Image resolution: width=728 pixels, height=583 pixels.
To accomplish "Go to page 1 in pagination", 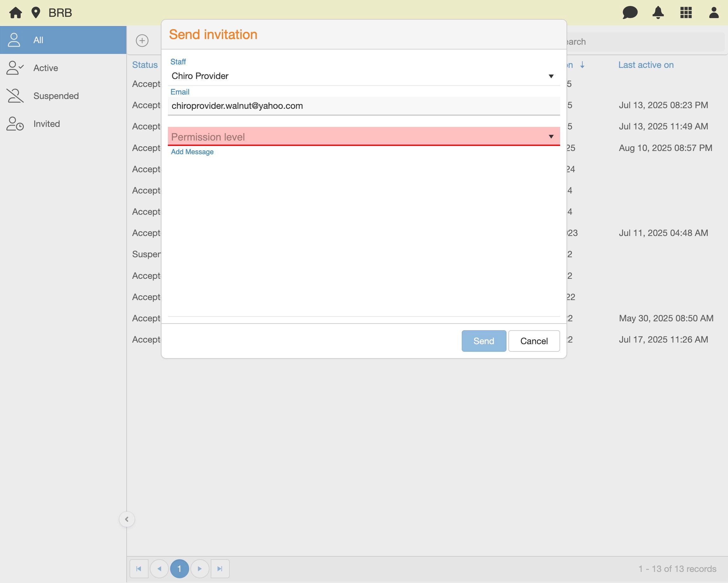I will coord(179,569).
